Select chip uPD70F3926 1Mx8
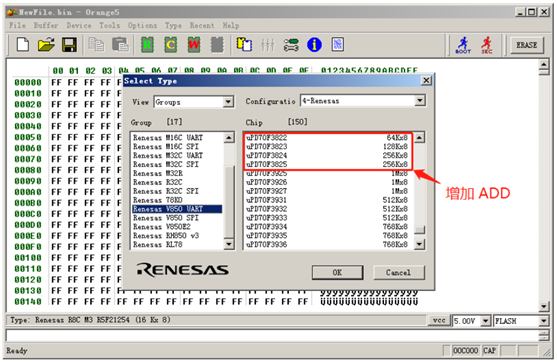557x362 pixels. click(328, 182)
